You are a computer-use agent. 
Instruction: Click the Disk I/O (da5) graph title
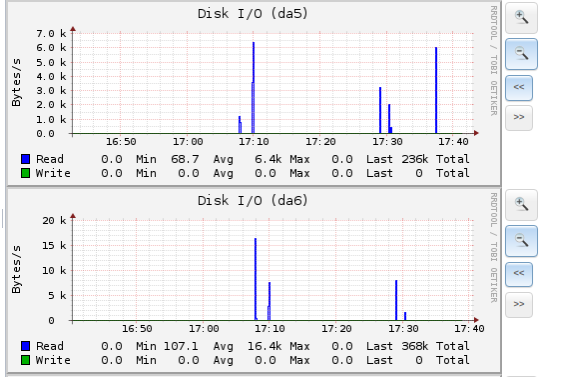(253, 14)
